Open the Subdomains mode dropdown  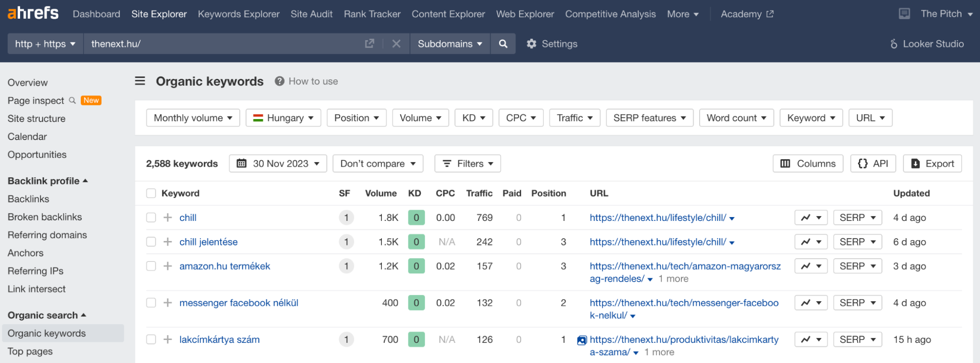(x=450, y=44)
